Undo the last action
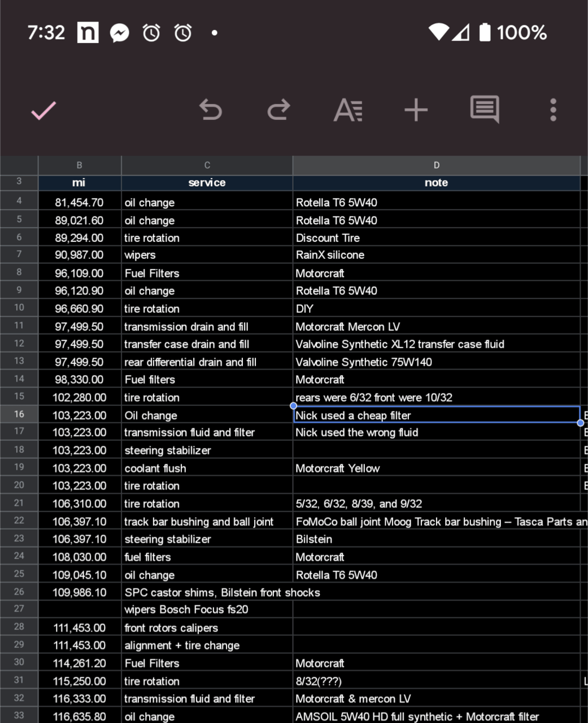Viewport: 588px width, 723px height. pos(211,110)
